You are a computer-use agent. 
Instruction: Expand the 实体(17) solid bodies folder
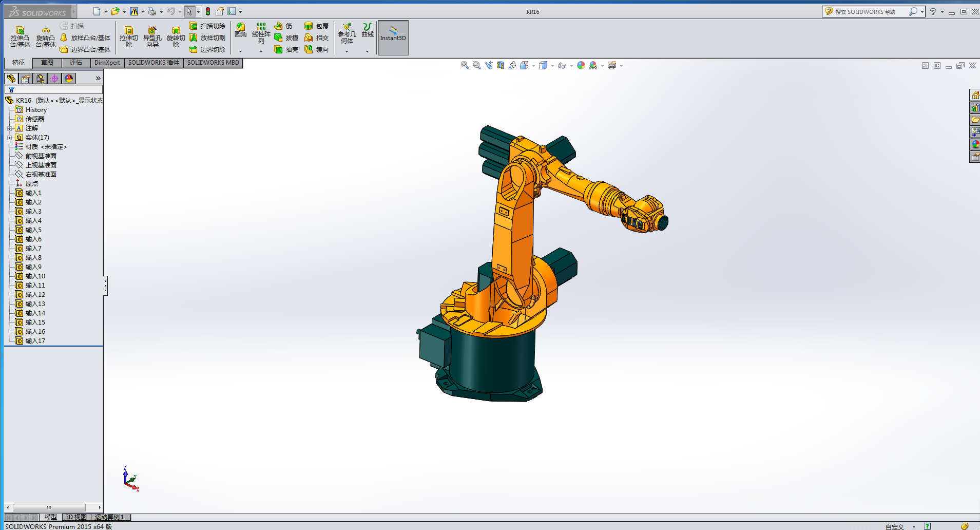click(9, 138)
